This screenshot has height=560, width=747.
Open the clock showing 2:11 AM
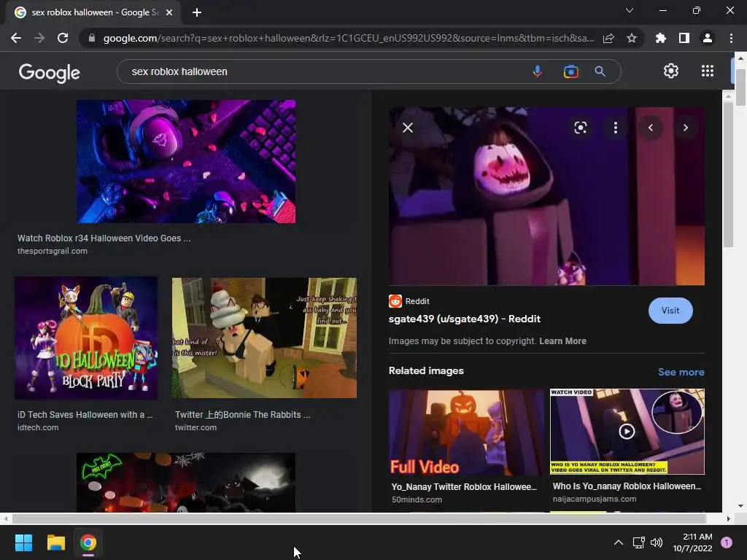tap(693, 542)
